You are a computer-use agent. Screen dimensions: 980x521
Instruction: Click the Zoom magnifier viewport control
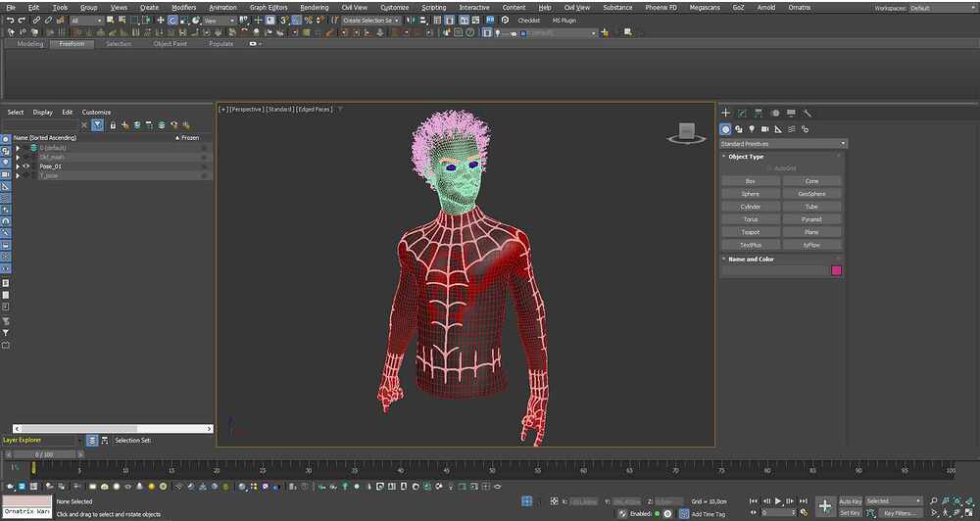(x=933, y=501)
